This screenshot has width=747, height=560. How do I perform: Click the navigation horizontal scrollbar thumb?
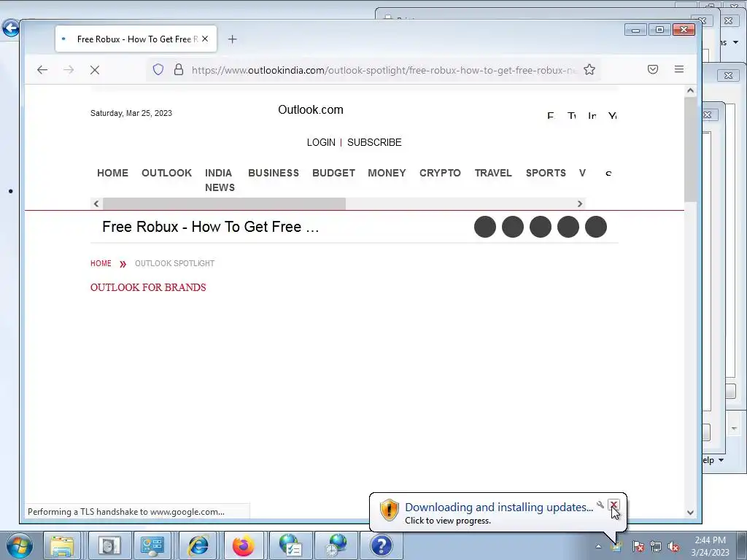point(224,204)
